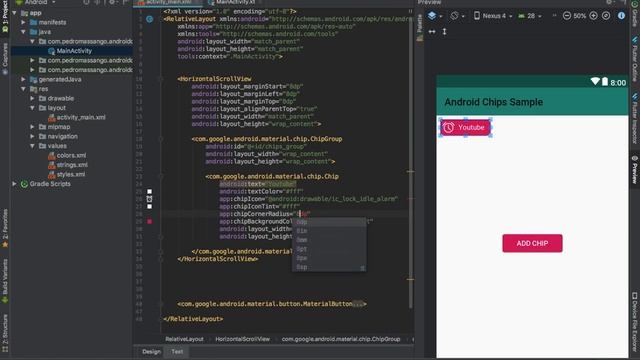Click pink color swatch on line 29 gutter

pos(149,222)
